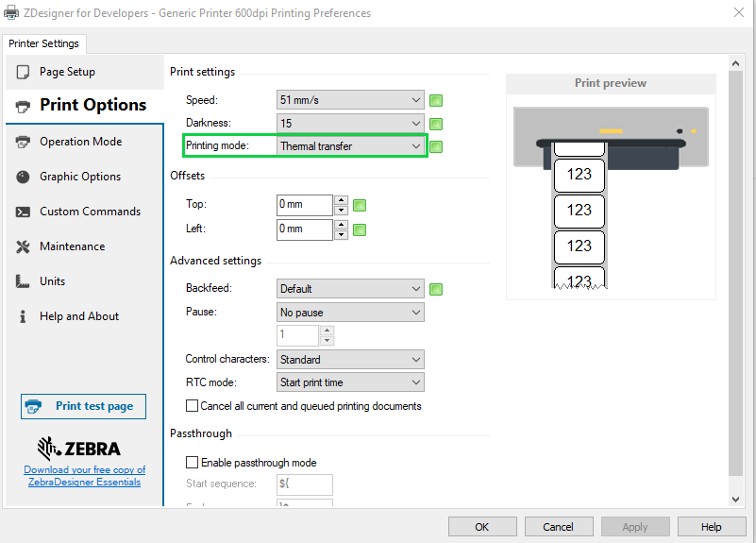Image resolution: width=756 pixels, height=543 pixels.
Task: Click the Top offset input field
Action: (x=304, y=205)
